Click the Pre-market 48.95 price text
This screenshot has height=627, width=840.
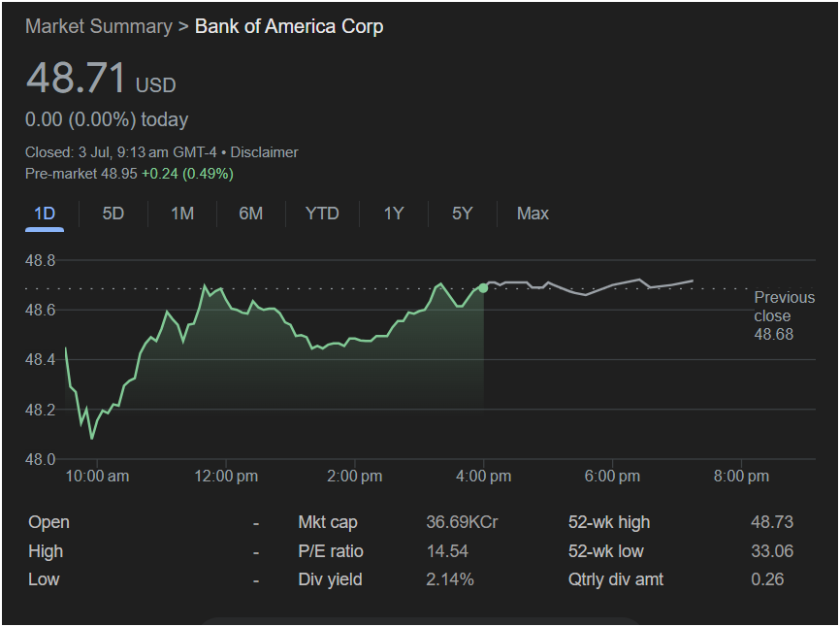pyautogui.click(x=81, y=174)
